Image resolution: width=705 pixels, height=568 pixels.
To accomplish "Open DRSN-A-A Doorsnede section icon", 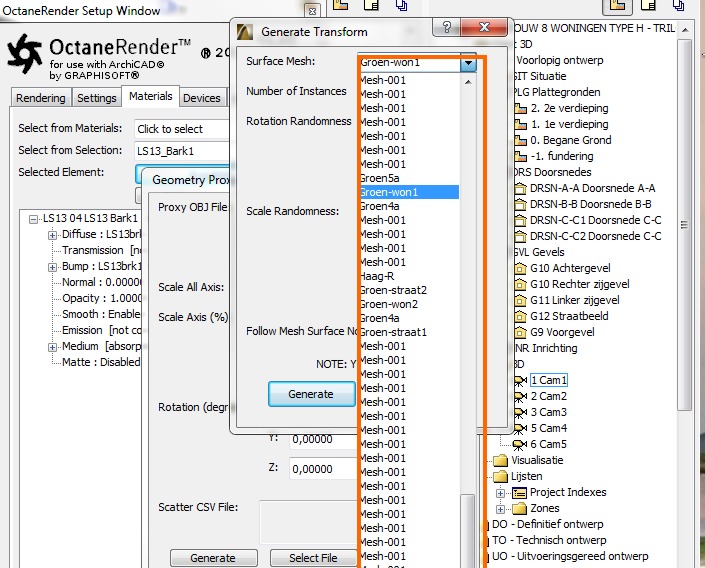I will [x=520, y=188].
